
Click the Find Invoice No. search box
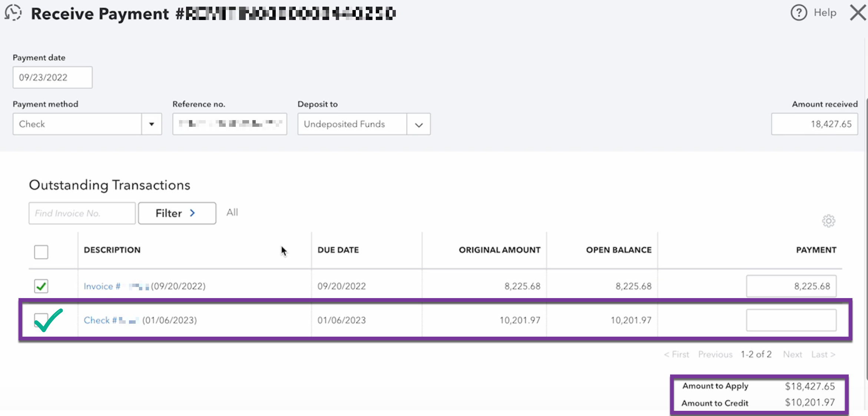[x=82, y=213]
